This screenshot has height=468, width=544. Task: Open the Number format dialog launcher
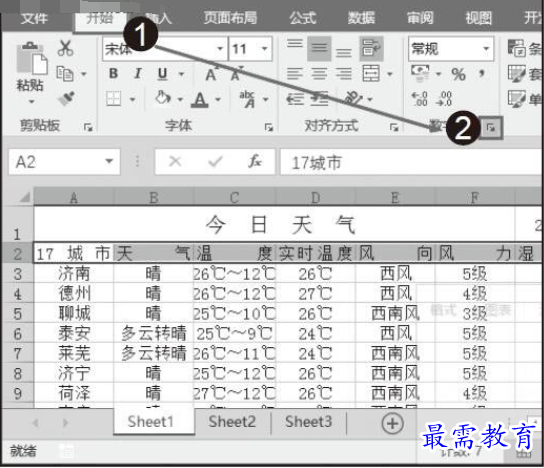click(x=491, y=128)
